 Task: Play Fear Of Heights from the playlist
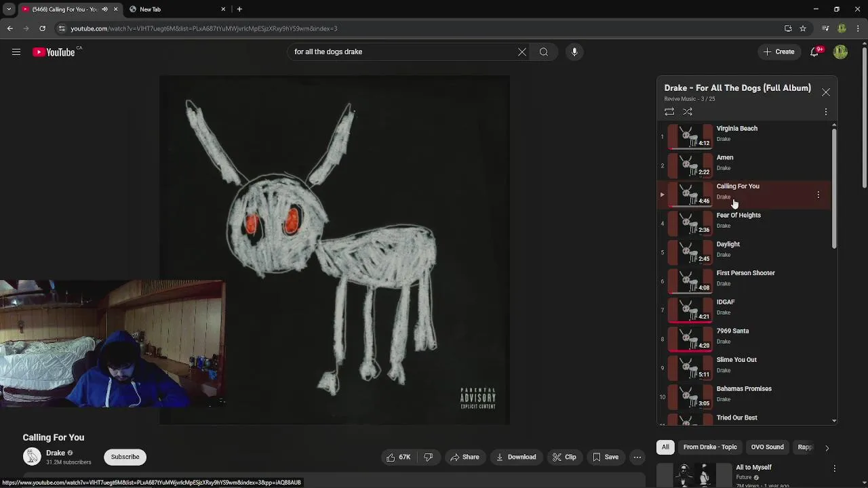(745, 223)
